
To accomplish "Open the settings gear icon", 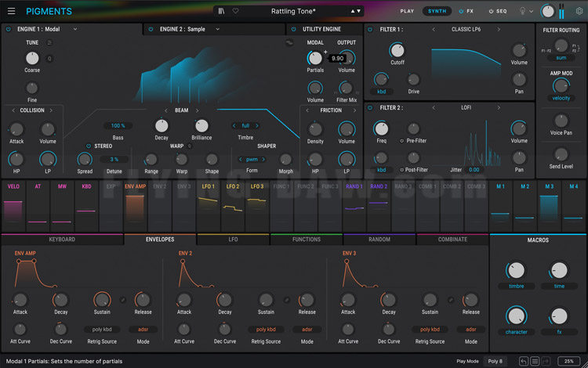I will point(579,11).
